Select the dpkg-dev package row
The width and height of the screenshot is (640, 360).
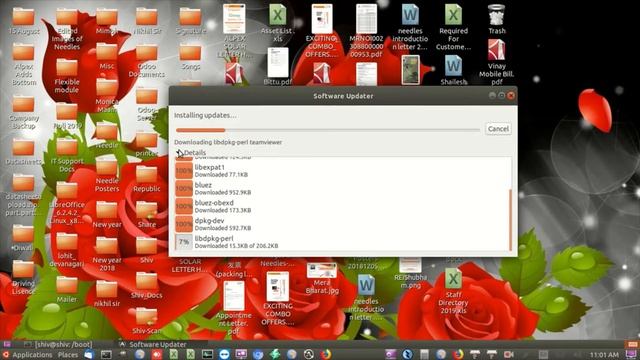pyautogui.click(x=342, y=224)
